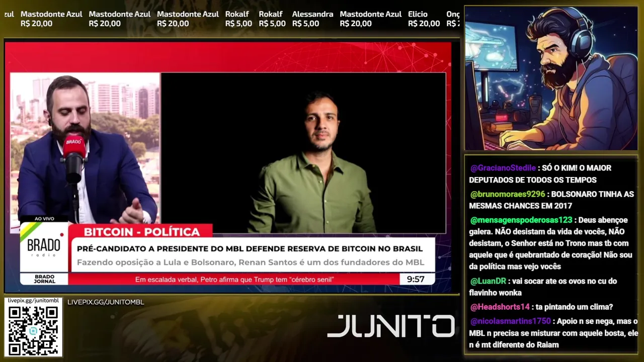The image size is (644, 362).
Task: Click the photo of the man in a green shirt
Action: (303, 153)
